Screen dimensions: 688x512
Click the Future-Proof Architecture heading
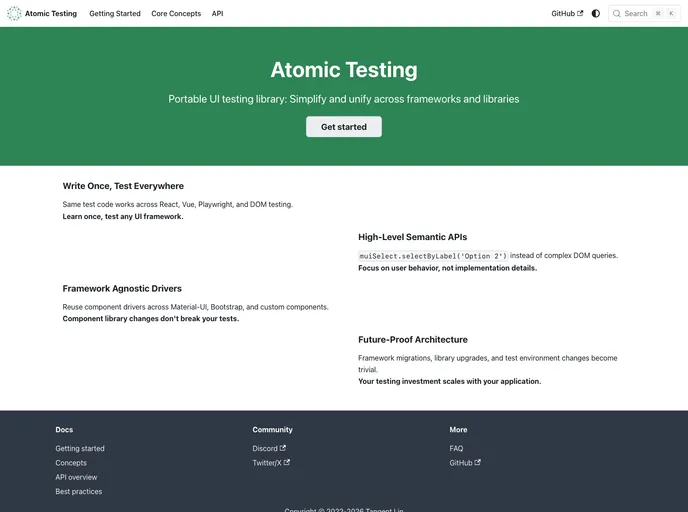tap(413, 340)
